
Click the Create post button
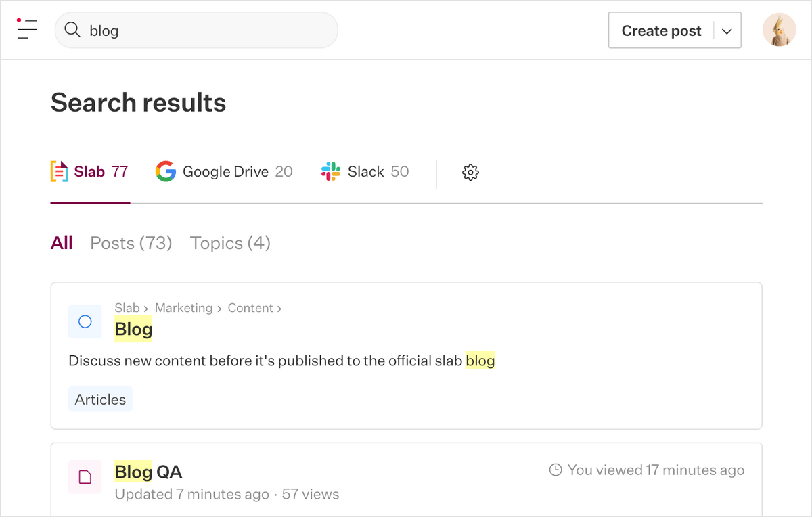coord(661,30)
